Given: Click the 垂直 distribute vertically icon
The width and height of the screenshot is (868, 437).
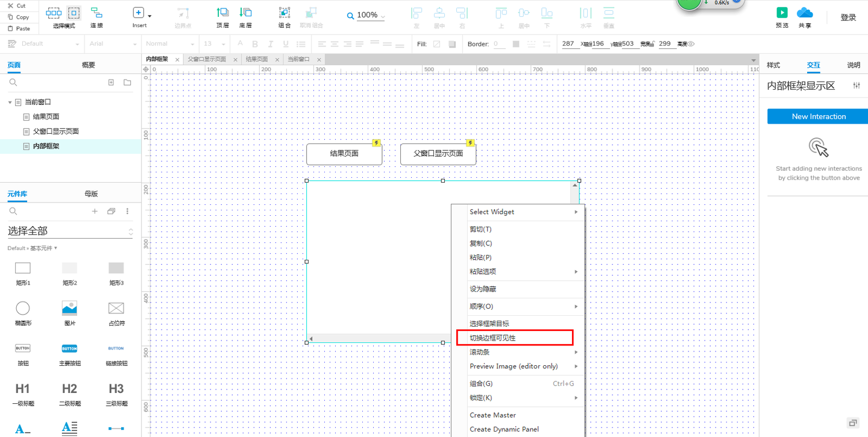Looking at the screenshot, I should coord(609,13).
